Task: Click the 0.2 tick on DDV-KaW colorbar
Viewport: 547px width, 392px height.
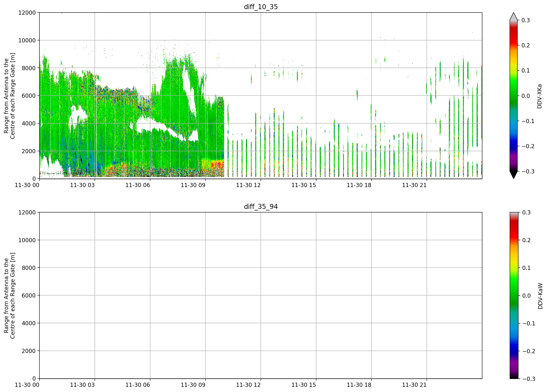Action: click(527, 240)
